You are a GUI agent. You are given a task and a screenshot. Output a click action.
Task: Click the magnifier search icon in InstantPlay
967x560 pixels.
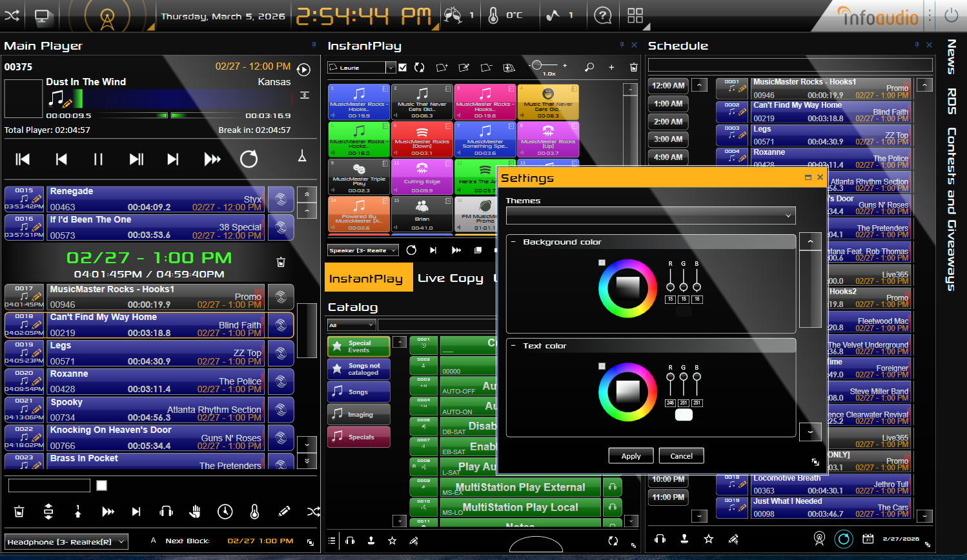(589, 67)
